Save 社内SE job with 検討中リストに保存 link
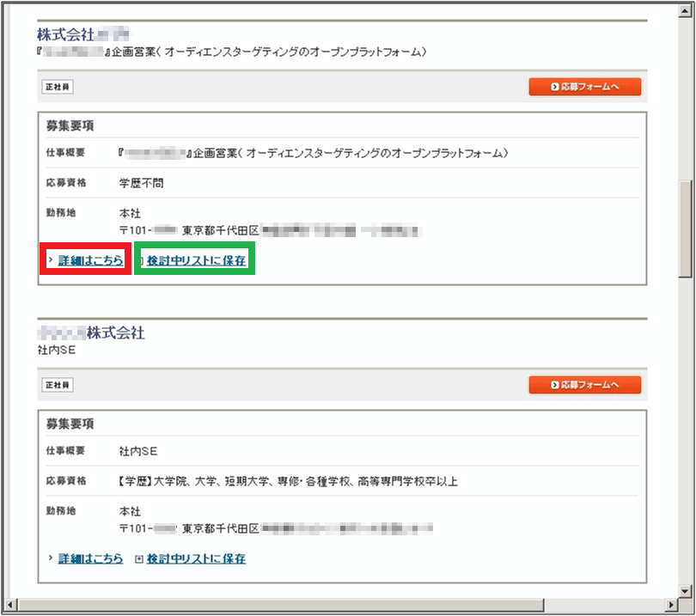This screenshot has width=696, height=616. pyautogui.click(x=196, y=558)
